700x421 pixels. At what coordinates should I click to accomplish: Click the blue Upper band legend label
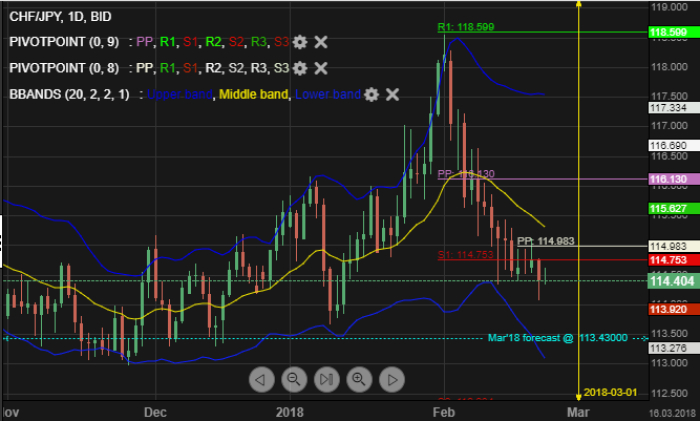pos(179,94)
